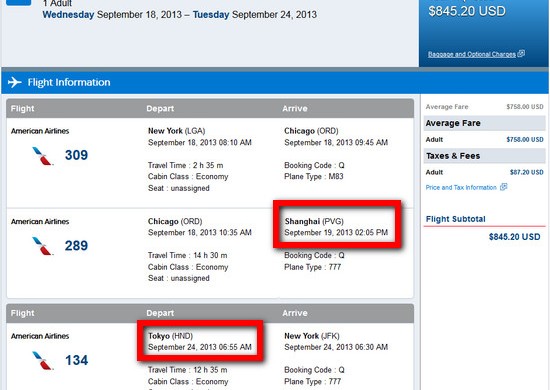Click the Flight Subtotal heading
550x390 pixels.
[x=456, y=219]
